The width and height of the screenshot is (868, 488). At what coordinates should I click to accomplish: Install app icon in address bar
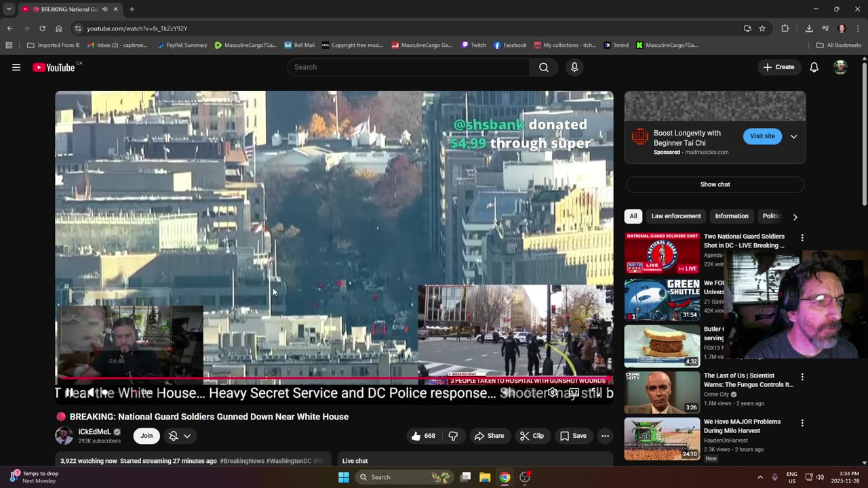pos(747,28)
